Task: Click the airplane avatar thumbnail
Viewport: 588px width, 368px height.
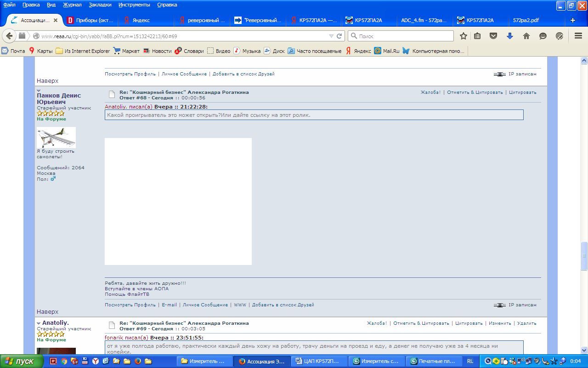Action: [56, 138]
